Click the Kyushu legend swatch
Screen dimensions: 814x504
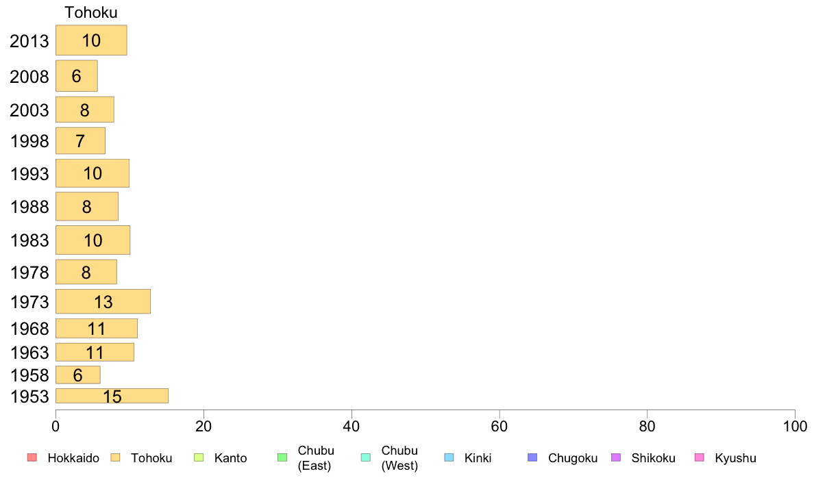point(700,457)
